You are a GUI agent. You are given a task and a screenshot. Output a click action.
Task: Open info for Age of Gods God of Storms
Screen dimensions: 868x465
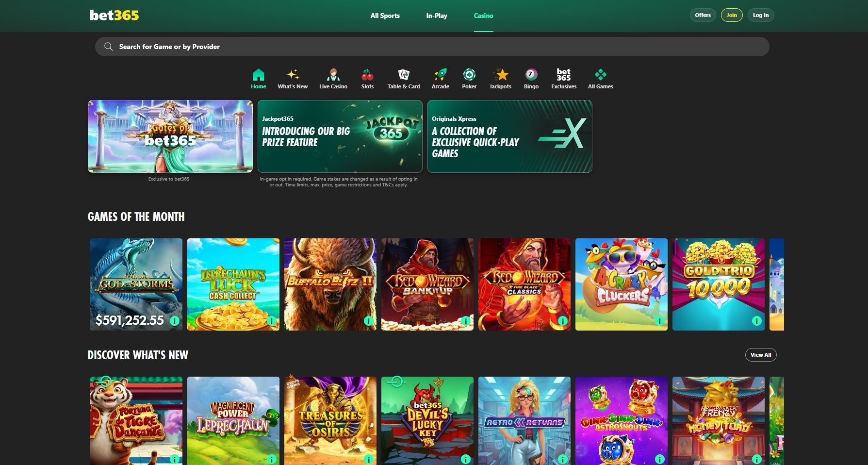[174, 321]
